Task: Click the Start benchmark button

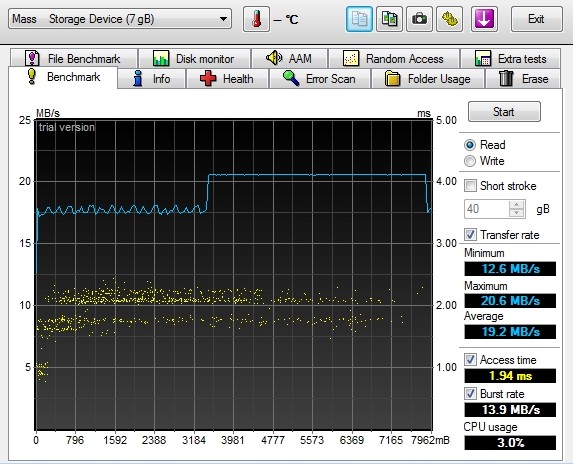Action: pyautogui.click(x=504, y=112)
